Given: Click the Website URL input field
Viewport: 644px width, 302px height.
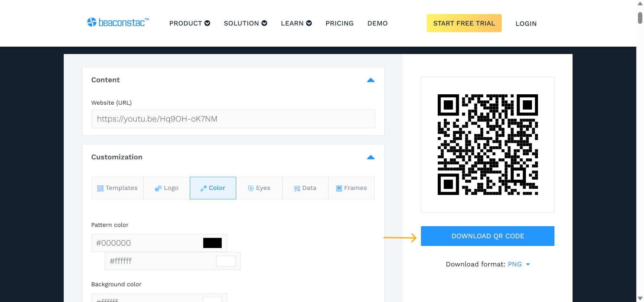Looking at the screenshot, I should pyautogui.click(x=233, y=119).
